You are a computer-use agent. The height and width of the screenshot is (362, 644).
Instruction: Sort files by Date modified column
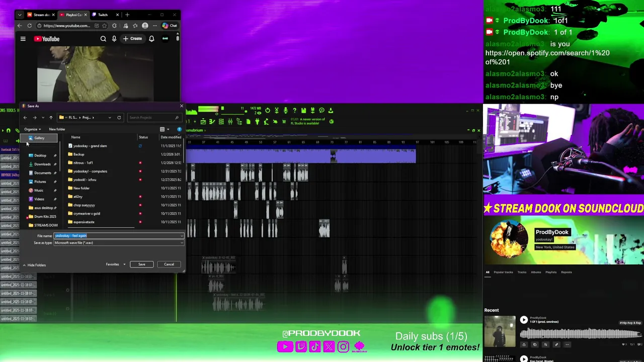(171, 137)
